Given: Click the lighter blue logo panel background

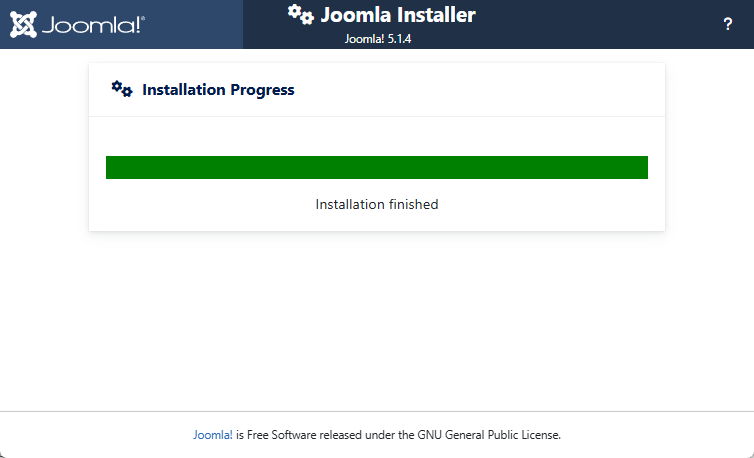Looking at the screenshot, I should 192,24.
